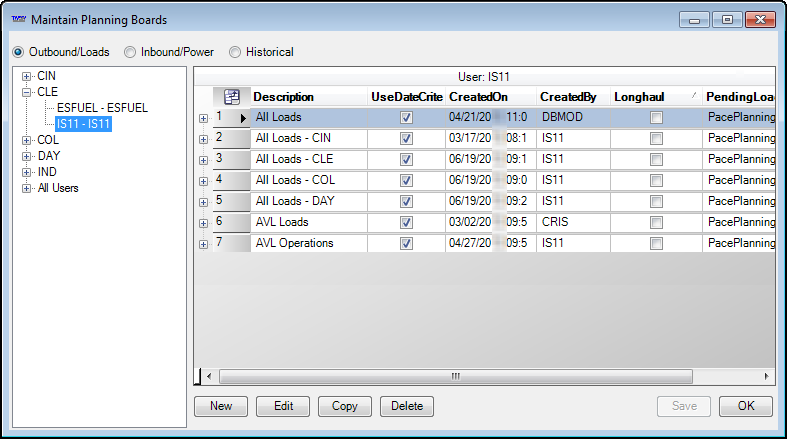Toggle UseDateCriteria checkbox for AVL Operations
The height and width of the screenshot is (439, 787).
[x=407, y=244]
